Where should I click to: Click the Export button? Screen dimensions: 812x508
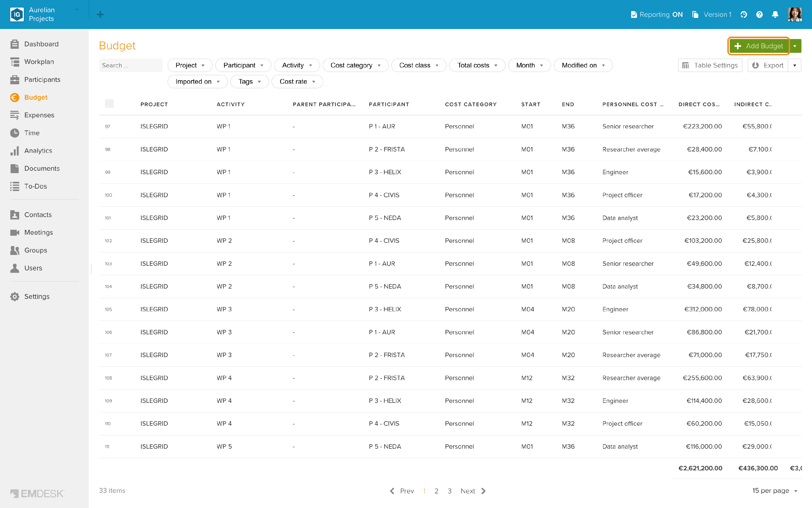pyautogui.click(x=768, y=65)
